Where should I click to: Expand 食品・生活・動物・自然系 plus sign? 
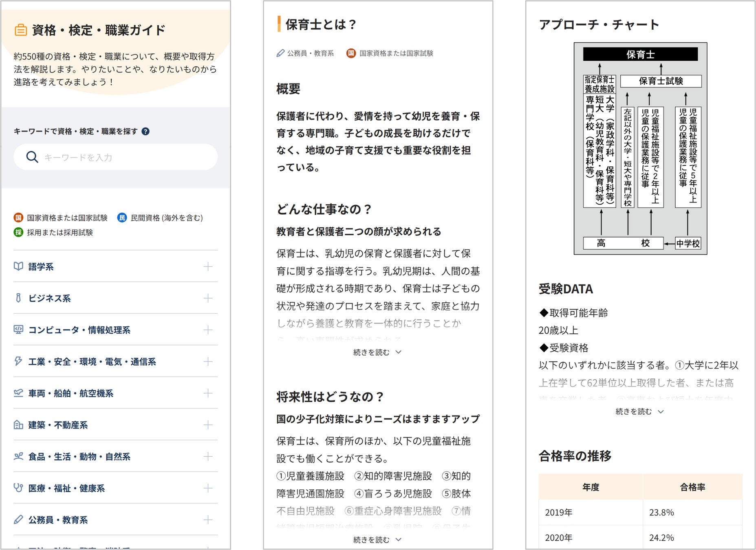coord(208,456)
